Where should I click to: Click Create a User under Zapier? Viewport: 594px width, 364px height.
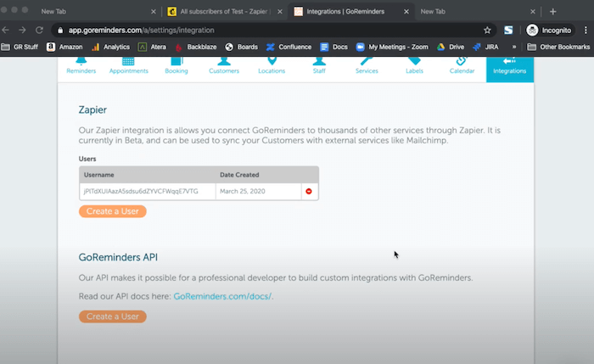[x=113, y=211]
